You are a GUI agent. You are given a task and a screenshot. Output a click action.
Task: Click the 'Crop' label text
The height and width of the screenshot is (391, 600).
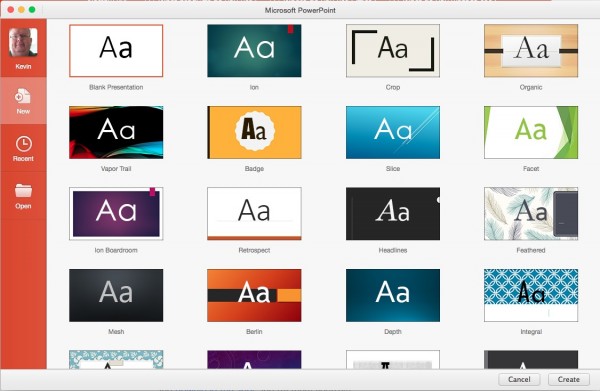(393, 87)
